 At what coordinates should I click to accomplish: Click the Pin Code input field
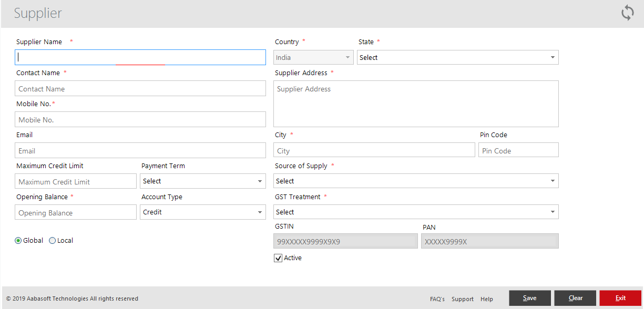point(518,150)
